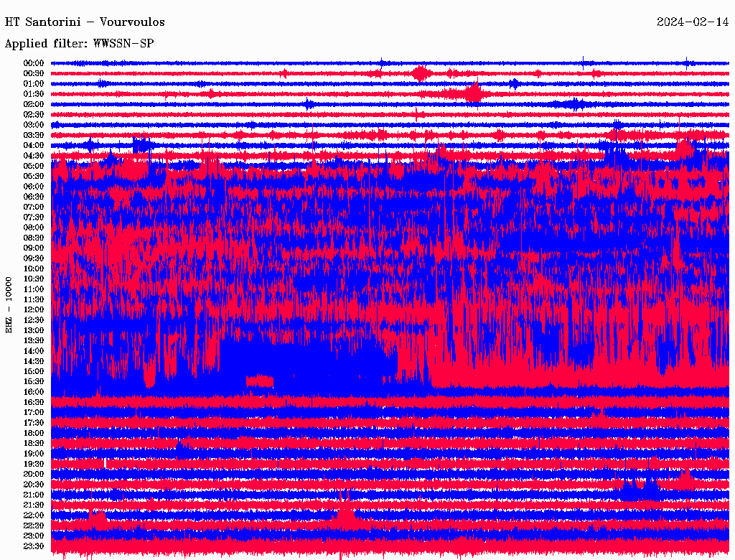Select the 13:00 time label
The height and width of the screenshot is (560, 735).
pos(34,331)
